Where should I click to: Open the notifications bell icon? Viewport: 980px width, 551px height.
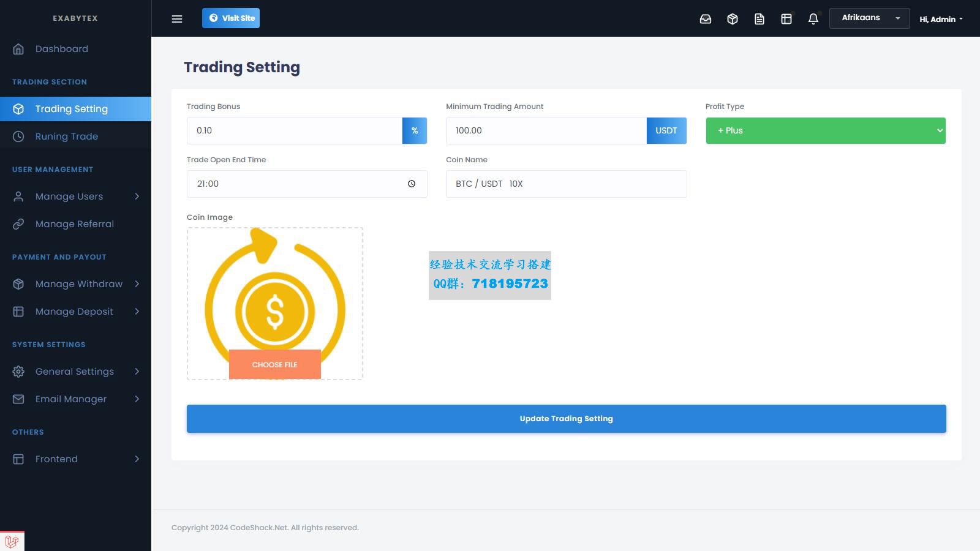813,19
